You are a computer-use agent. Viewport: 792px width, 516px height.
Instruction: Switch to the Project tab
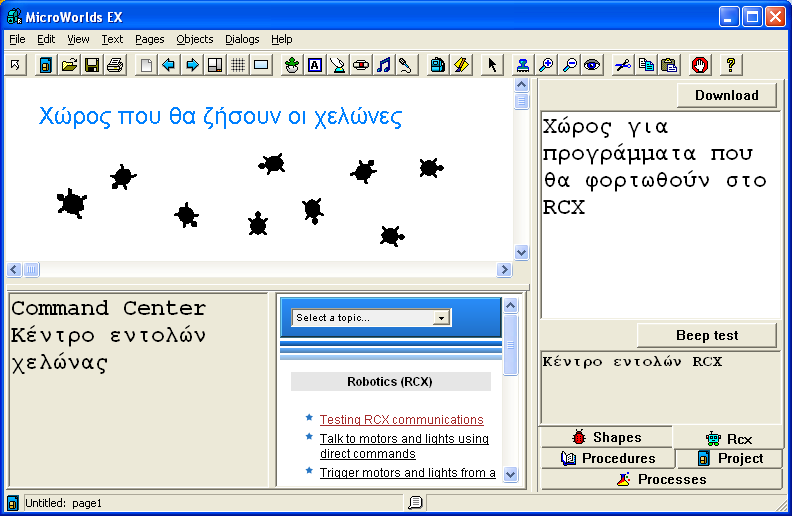(730, 458)
